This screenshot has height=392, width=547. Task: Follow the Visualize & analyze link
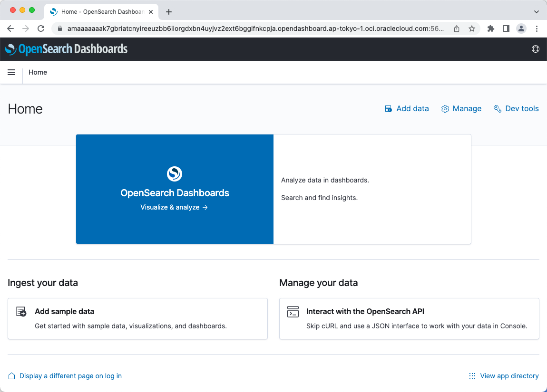pyautogui.click(x=174, y=207)
